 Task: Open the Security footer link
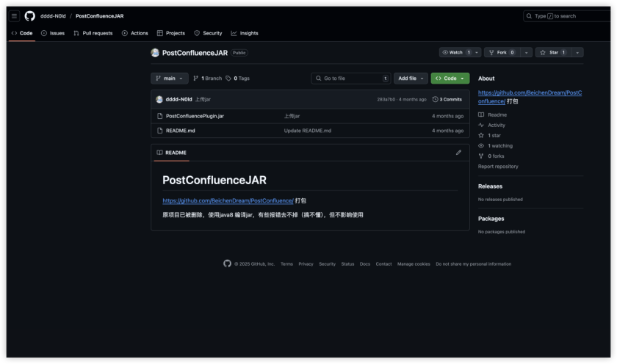[327, 264]
